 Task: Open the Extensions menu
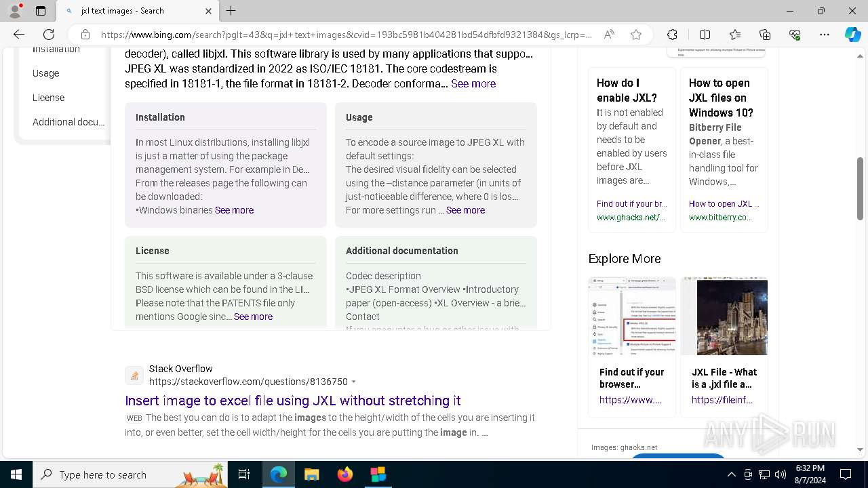point(672,35)
